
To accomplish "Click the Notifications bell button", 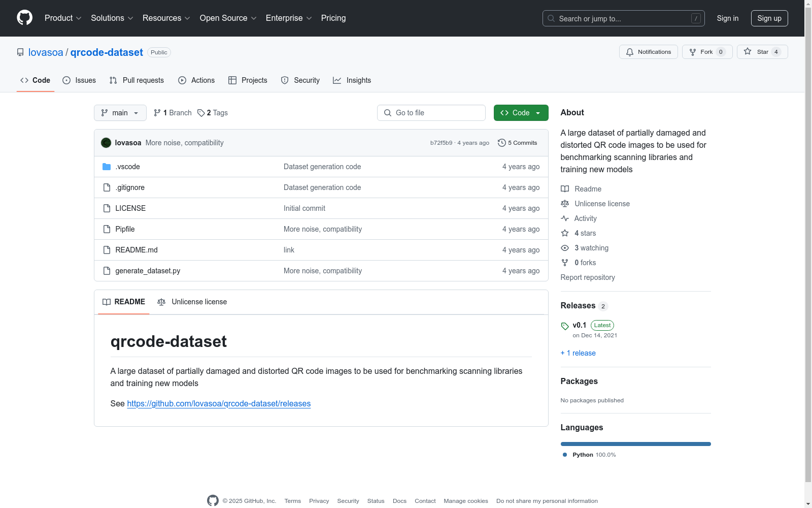I will point(649,52).
